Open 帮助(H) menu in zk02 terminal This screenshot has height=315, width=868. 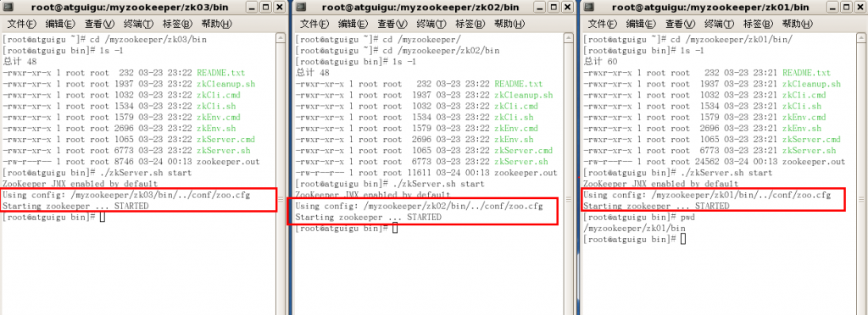click(x=509, y=25)
